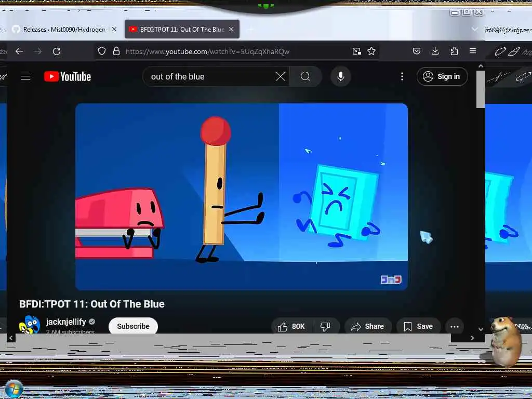532x399 pixels.
Task: Open the tracking protection shield icon
Action: click(102, 51)
